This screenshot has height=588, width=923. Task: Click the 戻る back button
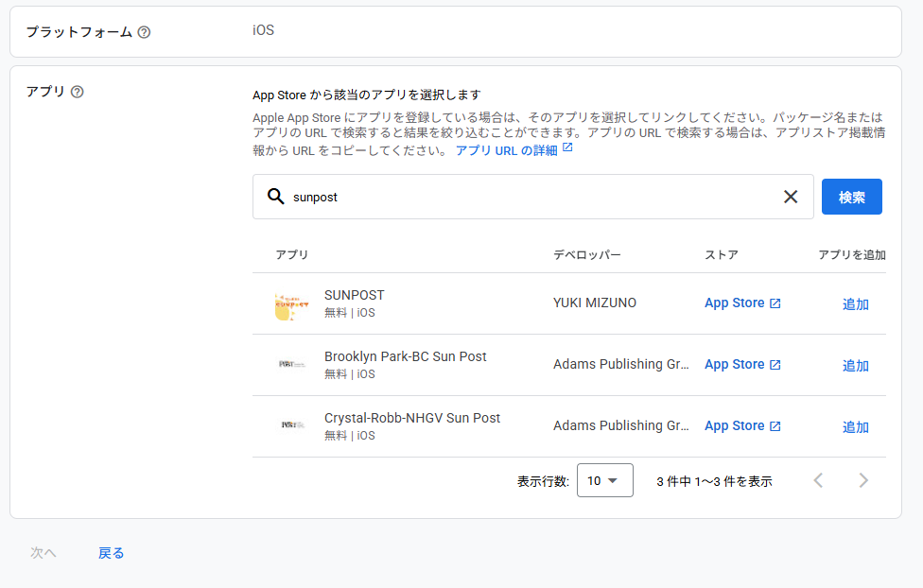click(x=111, y=553)
